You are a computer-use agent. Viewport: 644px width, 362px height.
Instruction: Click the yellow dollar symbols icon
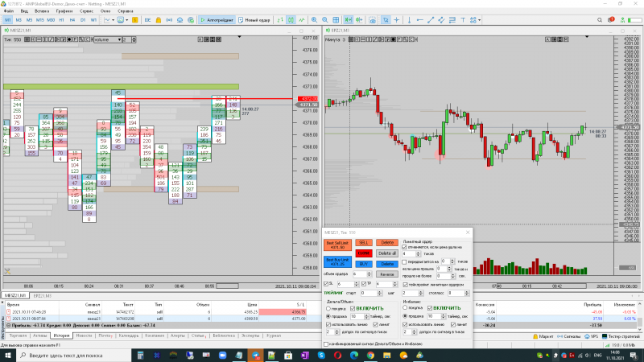coord(134,19)
